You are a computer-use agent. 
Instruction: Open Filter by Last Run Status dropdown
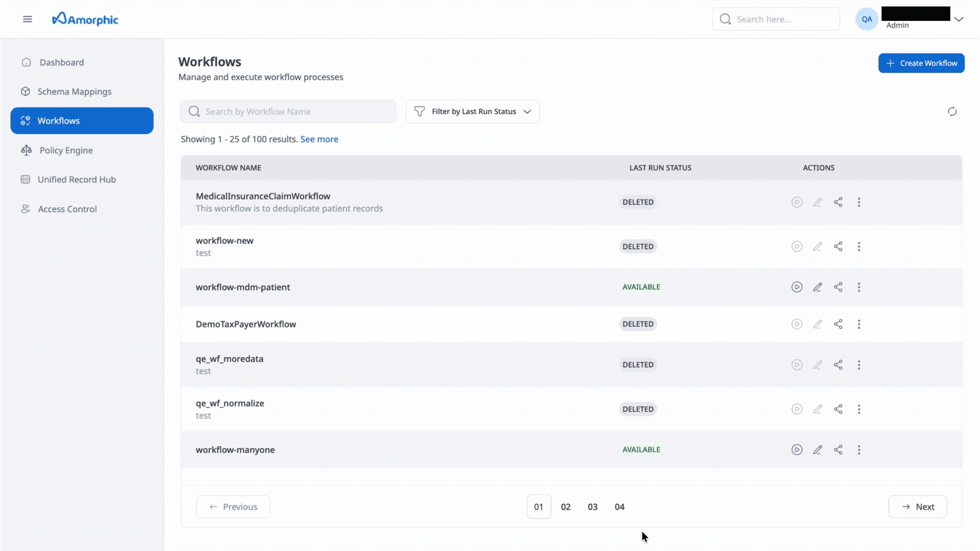472,111
